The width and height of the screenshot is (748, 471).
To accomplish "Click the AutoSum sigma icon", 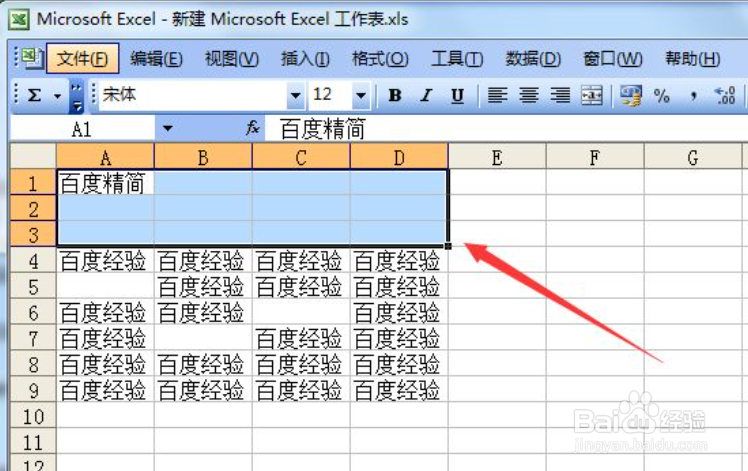I will tap(34, 96).
